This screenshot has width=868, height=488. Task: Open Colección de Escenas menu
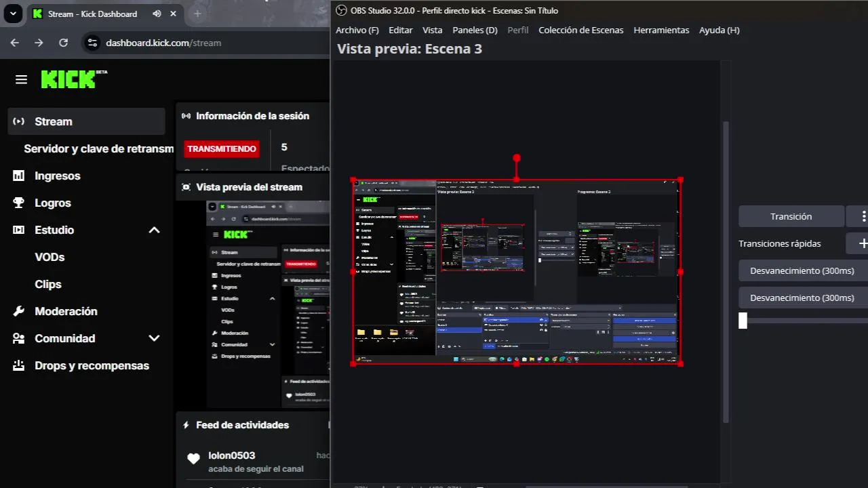coord(581,30)
